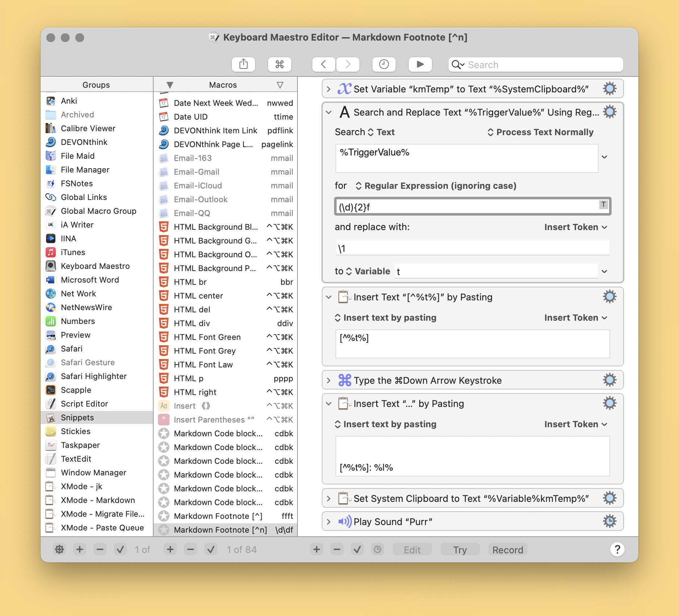Open gear menu for Search and Replace action
The width and height of the screenshot is (679, 616).
tap(609, 112)
